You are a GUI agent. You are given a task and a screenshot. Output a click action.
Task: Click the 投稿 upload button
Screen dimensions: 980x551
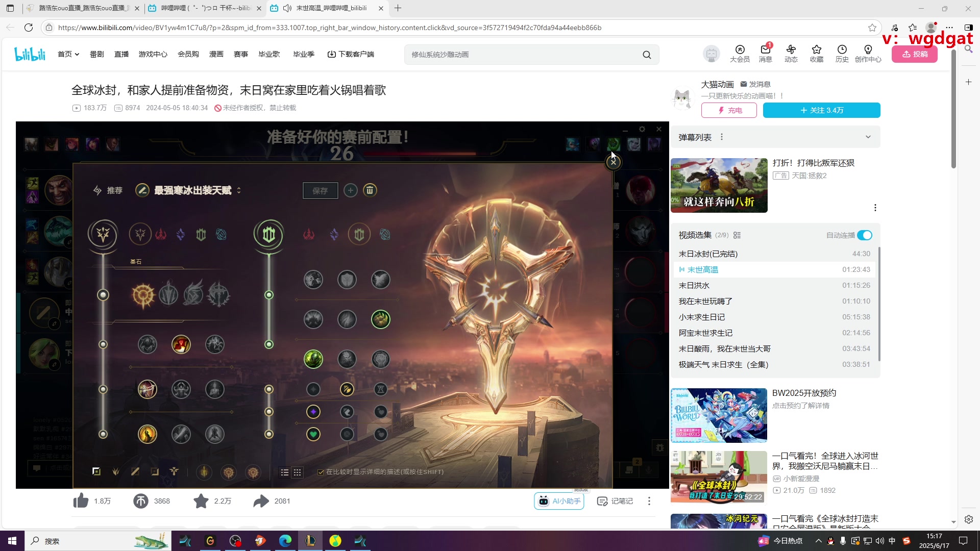(914, 54)
